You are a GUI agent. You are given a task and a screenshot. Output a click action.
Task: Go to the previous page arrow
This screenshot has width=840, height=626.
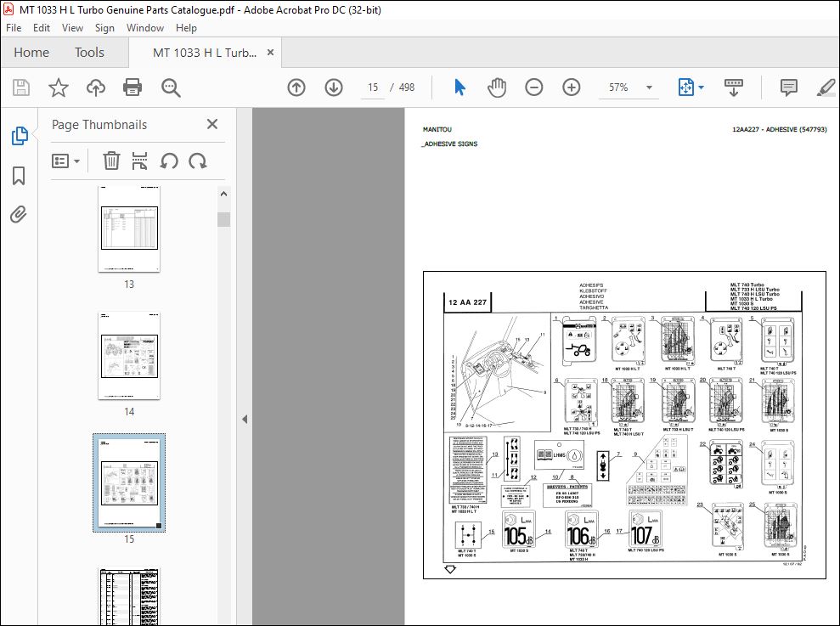point(296,87)
